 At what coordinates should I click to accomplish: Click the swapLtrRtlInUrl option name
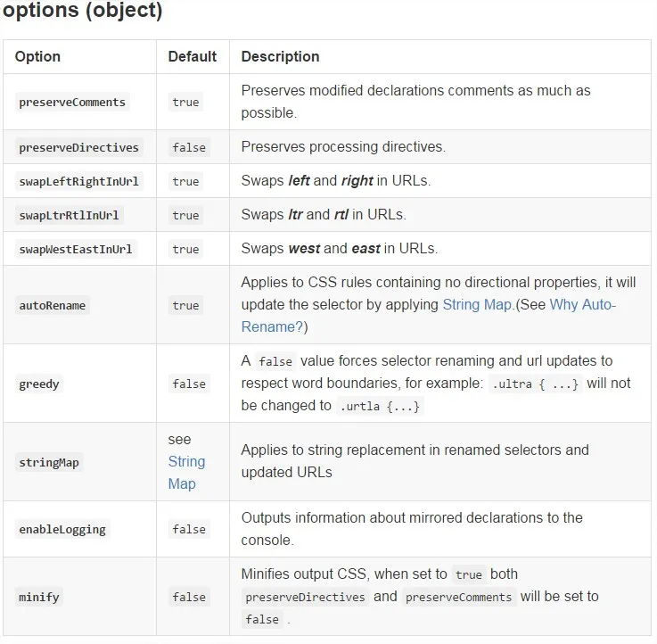[69, 216]
